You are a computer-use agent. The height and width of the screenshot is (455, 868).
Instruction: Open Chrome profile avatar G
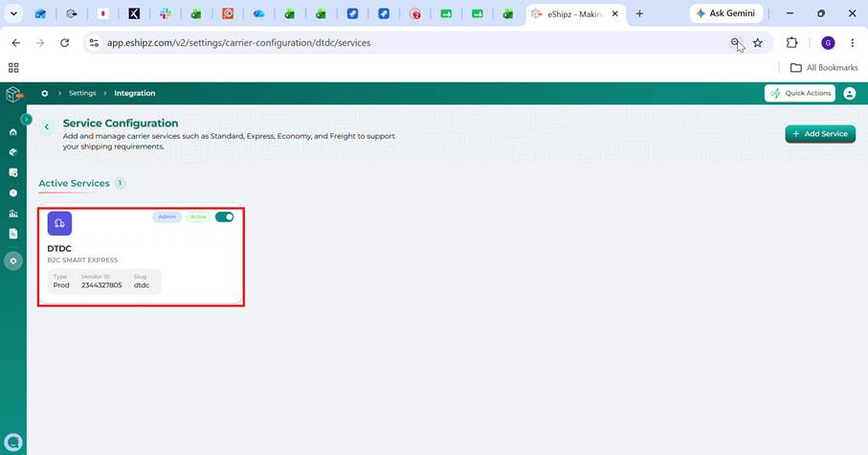[828, 43]
